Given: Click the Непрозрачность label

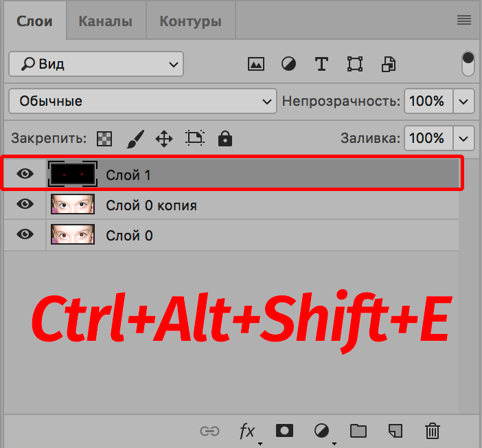Looking at the screenshot, I should [341, 101].
